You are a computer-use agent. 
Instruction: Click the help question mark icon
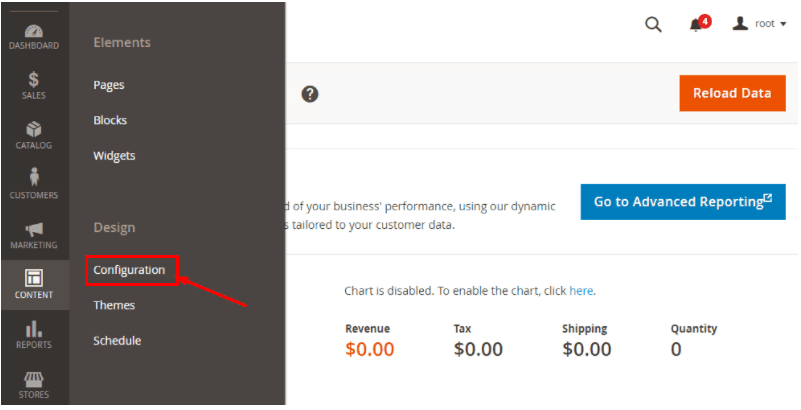pyautogui.click(x=310, y=94)
